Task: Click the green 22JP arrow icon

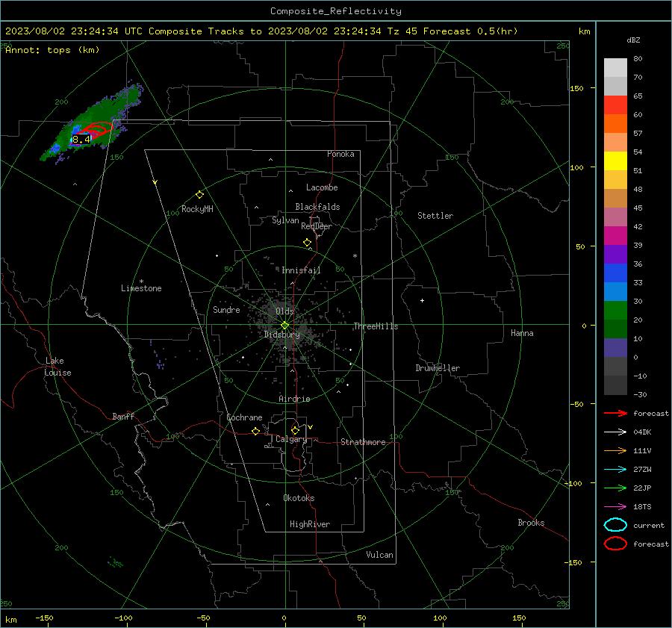Action: click(615, 488)
